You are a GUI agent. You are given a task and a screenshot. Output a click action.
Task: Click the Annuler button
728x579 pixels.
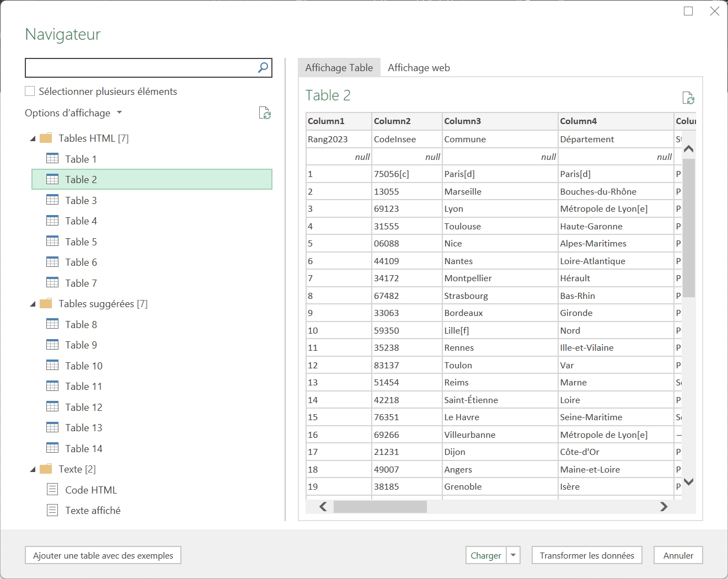coord(678,555)
